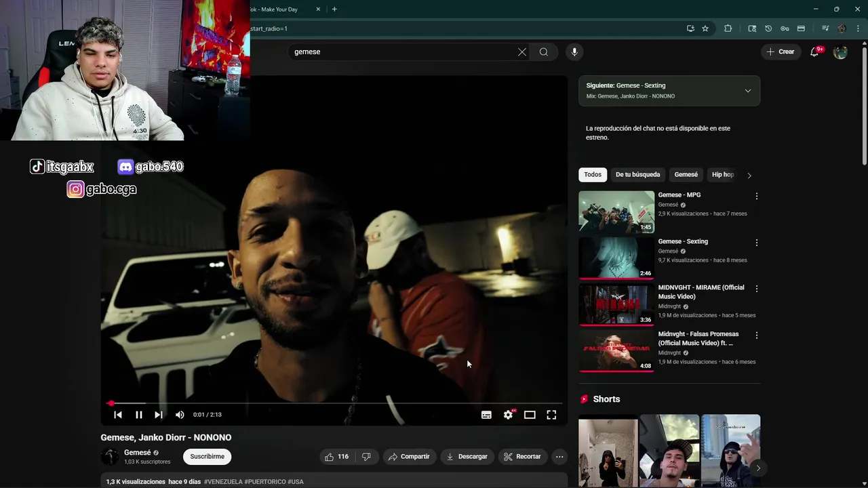Open the search tabs icon in Chrome toolbar
This screenshot has height=488, width=868.
pyautogui.click(x=752, y=28)
